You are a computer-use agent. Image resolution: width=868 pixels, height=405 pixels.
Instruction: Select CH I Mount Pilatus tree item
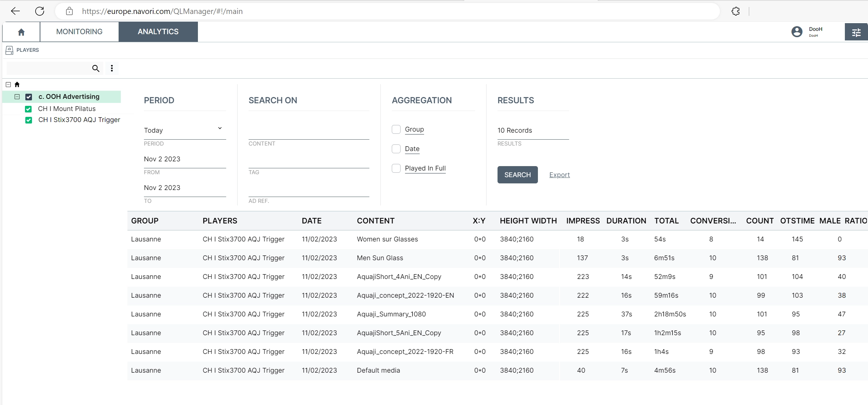point(67,109)
